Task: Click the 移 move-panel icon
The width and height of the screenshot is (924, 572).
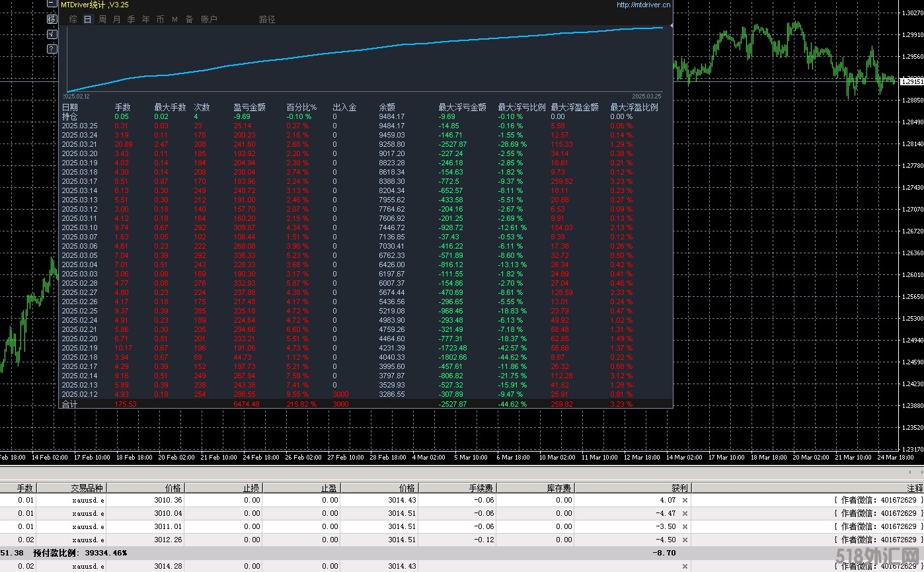Action: tap(52, 19)
